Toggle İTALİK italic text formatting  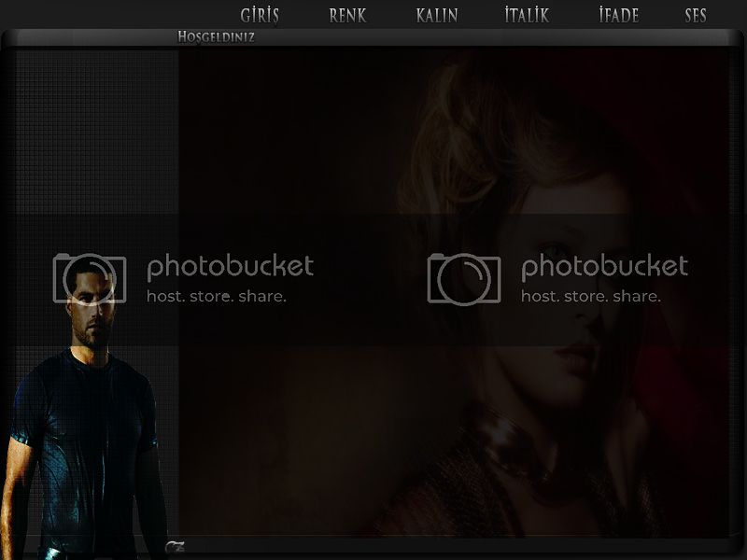point(527,15)
